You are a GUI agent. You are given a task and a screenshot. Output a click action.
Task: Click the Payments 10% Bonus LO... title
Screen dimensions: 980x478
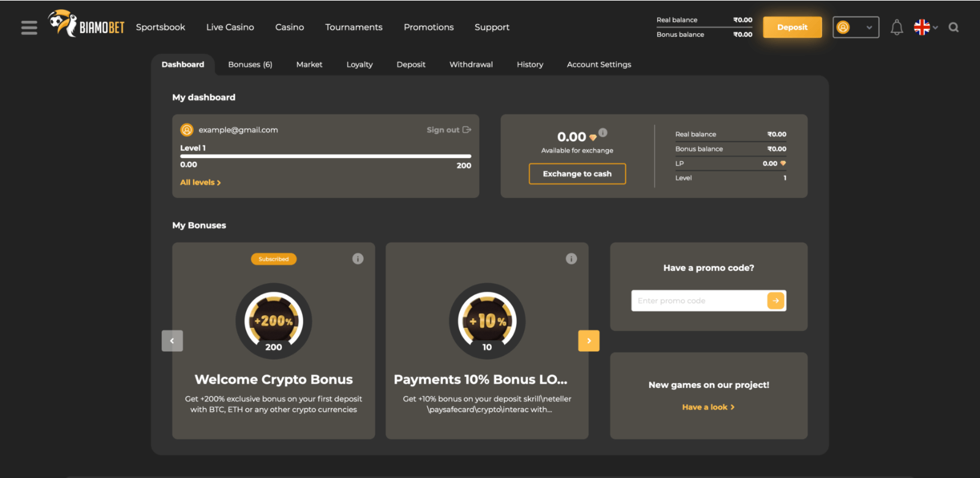pyautogui.click(x=481, y=379)
